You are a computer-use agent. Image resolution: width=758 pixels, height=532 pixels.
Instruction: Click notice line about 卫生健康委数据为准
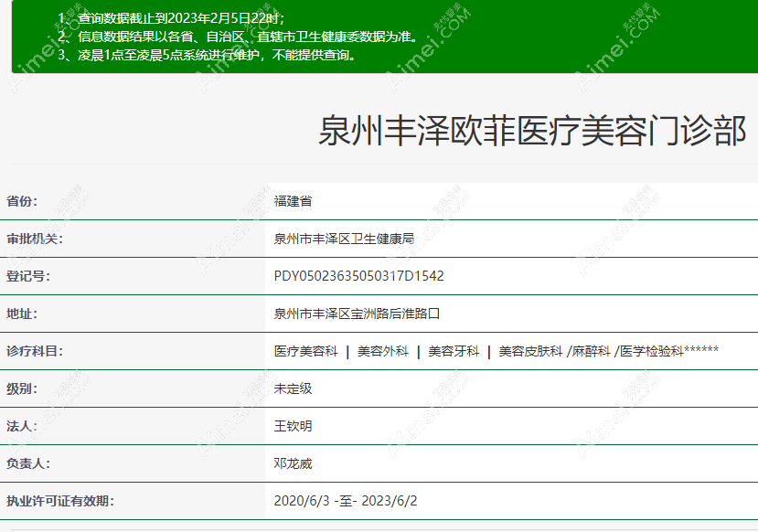point(238,37)
